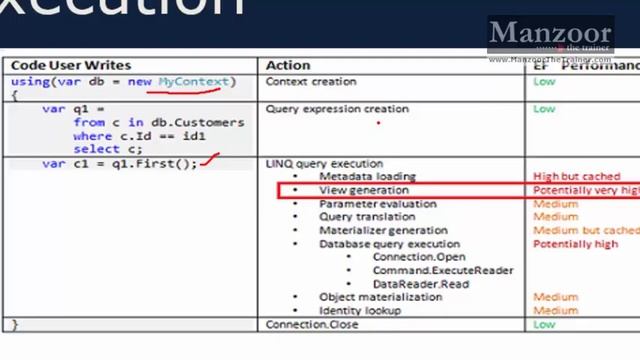This screenshot has height=360, width=640.
Task: Click the code line "var q1 ="
Action: click(x=73, y=109)
